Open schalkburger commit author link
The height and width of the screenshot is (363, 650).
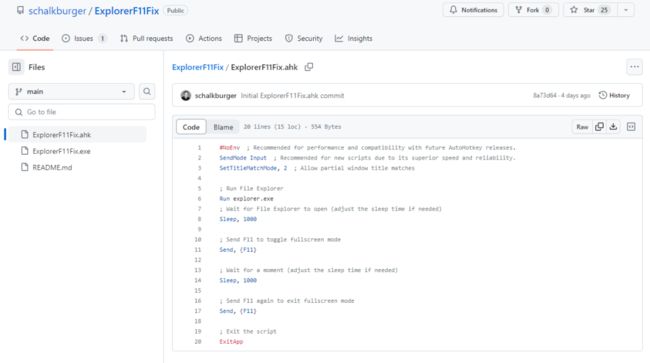pos(216,96)
